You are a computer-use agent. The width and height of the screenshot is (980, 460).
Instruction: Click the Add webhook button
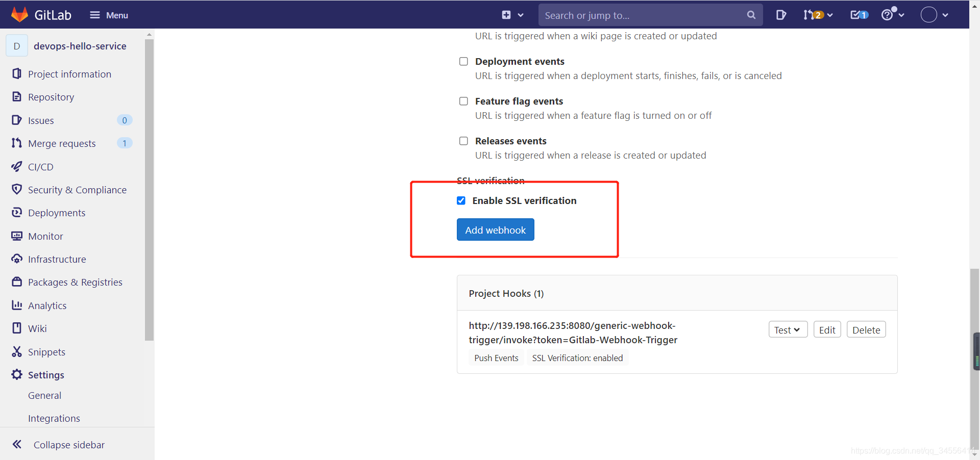pyautogui.click(x=495, y=229)
